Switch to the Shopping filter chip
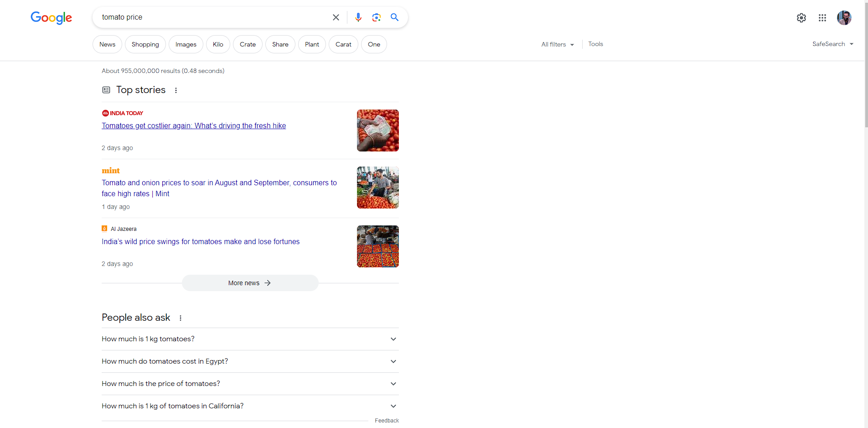The width and height of the screenshot is (868, 428). pos(145,44)
